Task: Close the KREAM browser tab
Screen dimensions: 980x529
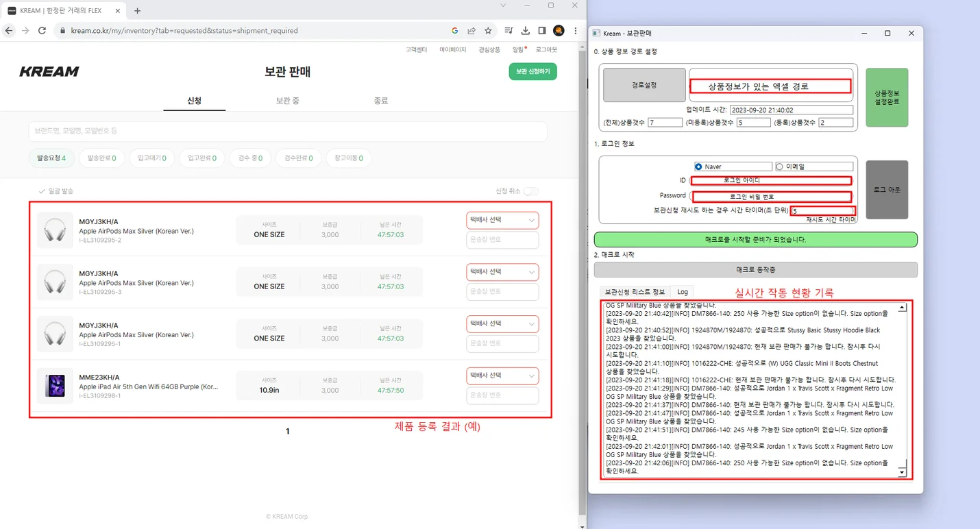Action: point(119,11)
